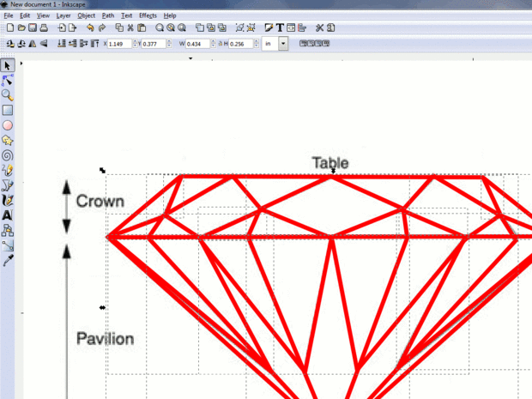Open the Path menu
Image resolution: width=532 pixels, height=399 pixels.
pos(108,15)
